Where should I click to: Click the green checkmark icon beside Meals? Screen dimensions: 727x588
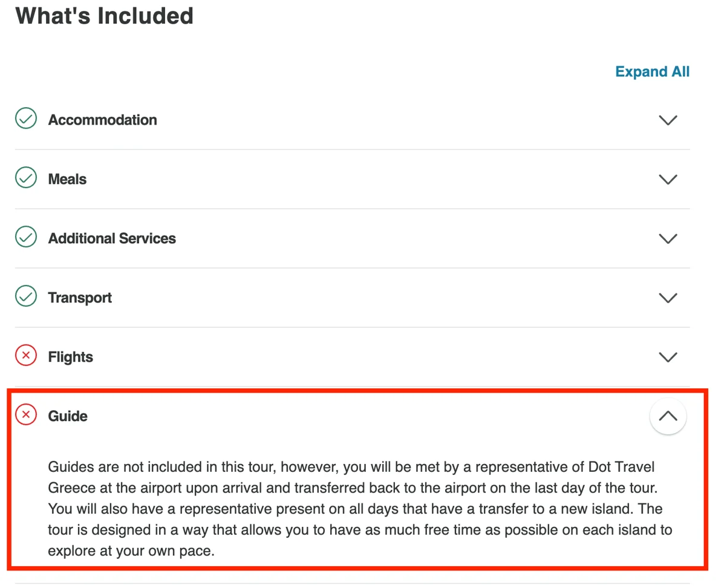coord(26,178)
